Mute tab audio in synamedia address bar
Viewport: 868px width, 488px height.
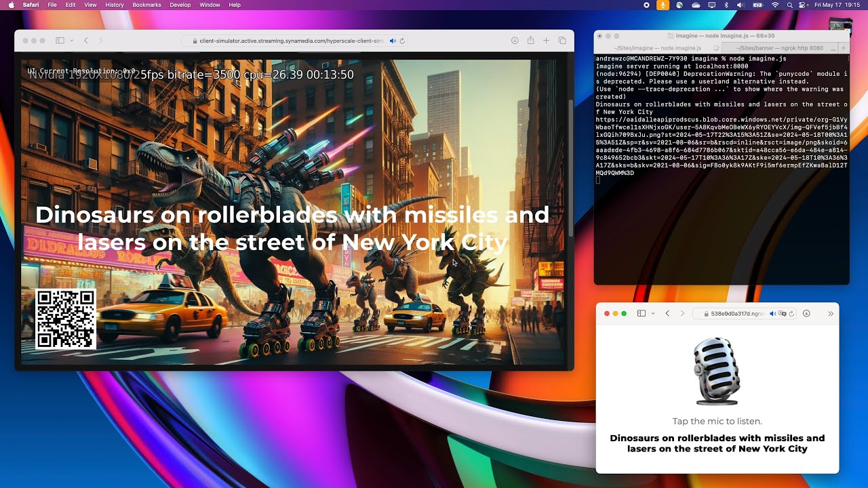393,41
